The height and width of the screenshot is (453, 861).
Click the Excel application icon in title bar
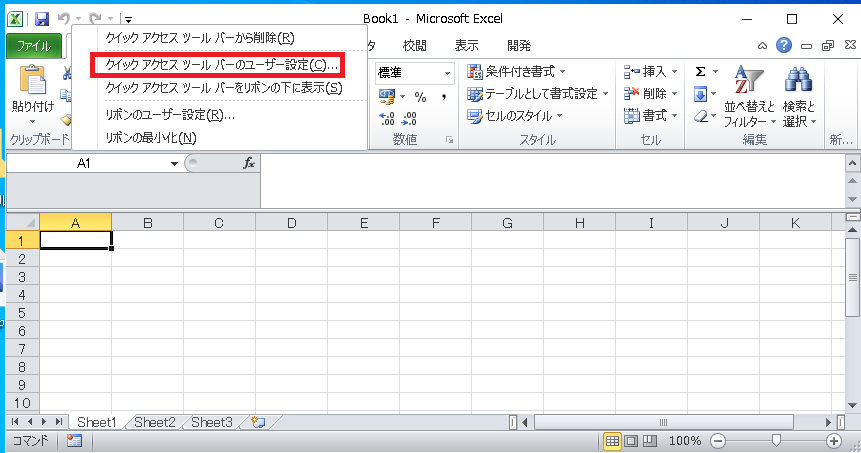(x=15, y=19)
